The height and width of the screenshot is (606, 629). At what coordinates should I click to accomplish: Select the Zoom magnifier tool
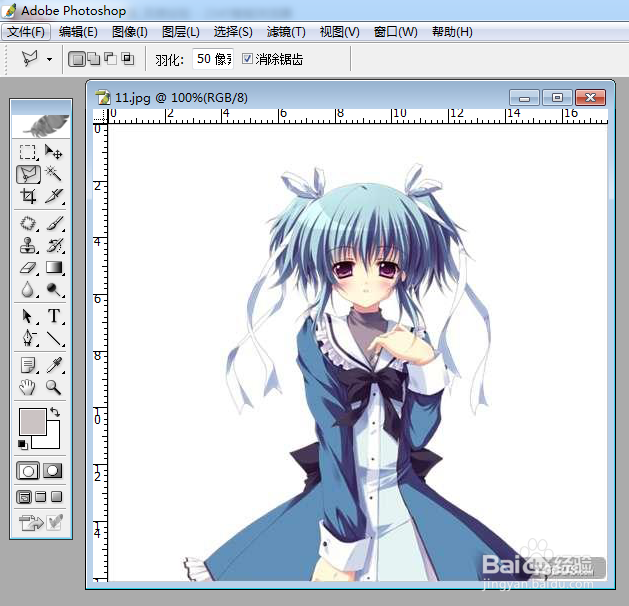click(x=54, y=387)
